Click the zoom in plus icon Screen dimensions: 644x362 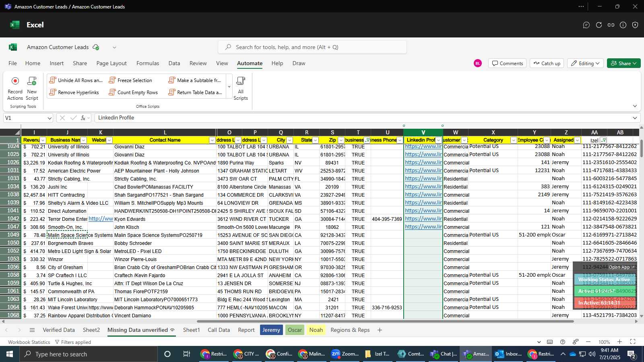coord(619,342)
